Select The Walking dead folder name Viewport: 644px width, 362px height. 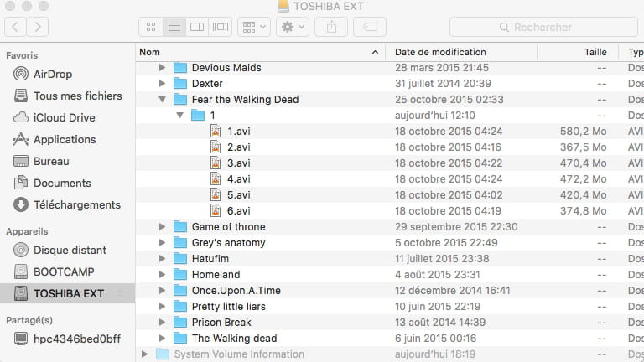pos(234,339)
